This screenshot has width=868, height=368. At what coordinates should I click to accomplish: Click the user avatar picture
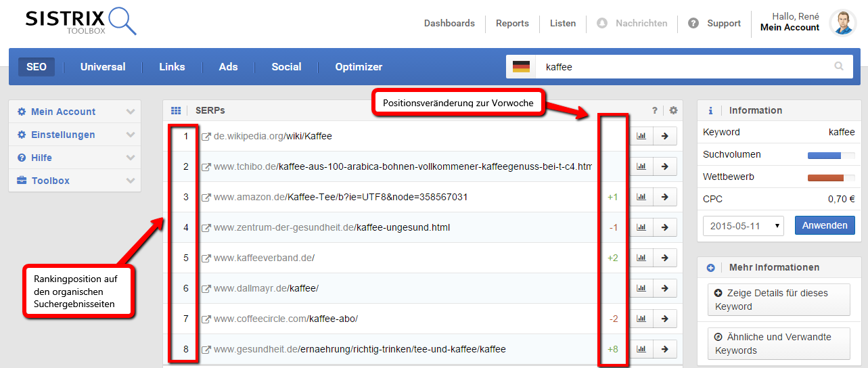click(x=842, y=23)
